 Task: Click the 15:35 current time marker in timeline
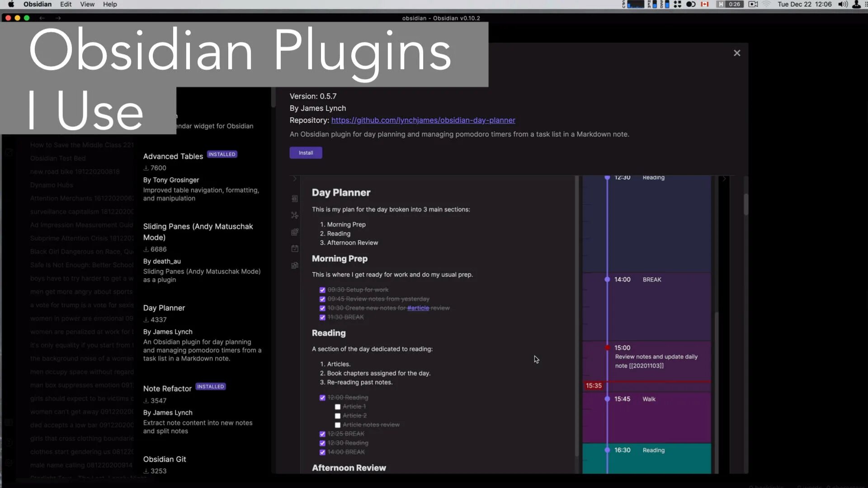(594, 385)
